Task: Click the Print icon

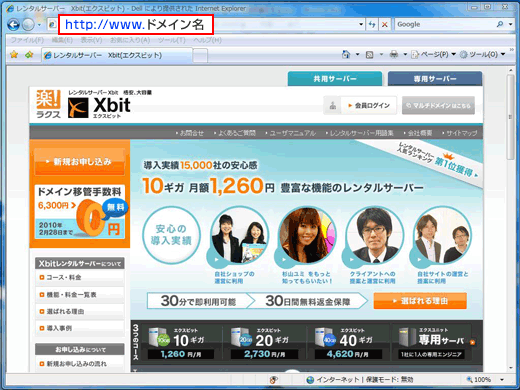Action: pyautogui.click(x=394, y=54)
